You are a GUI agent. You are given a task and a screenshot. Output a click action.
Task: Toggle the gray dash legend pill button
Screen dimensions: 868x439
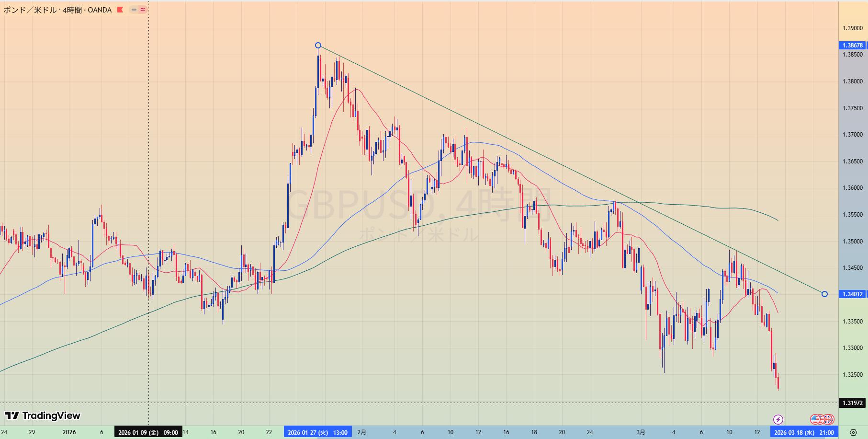[134, 10]
